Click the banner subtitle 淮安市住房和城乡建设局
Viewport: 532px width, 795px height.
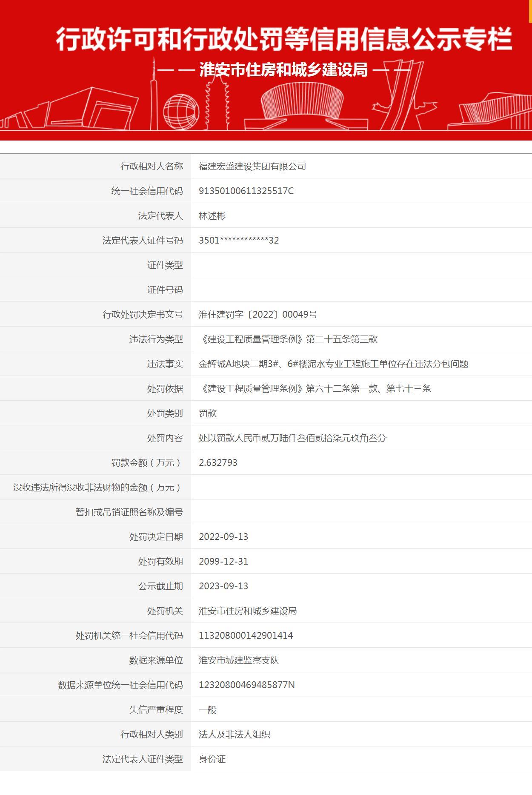point(283,69)
